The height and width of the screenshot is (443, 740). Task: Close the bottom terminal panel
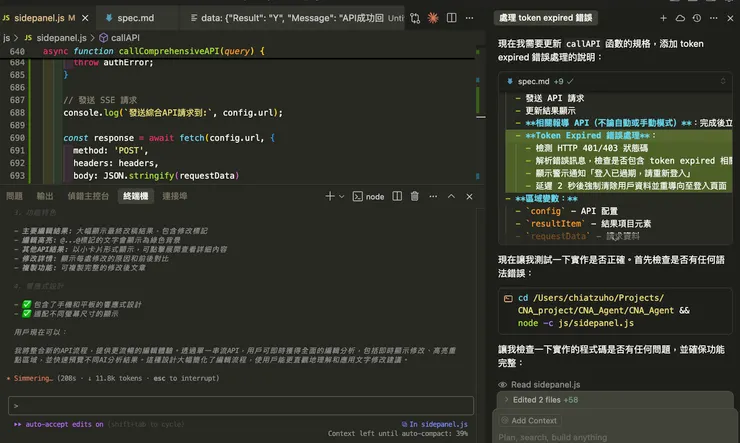point(469,196)
